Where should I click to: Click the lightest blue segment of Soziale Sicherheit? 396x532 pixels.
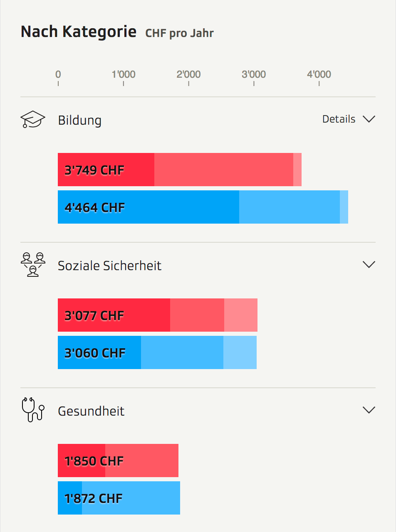(x=240, y=352)
